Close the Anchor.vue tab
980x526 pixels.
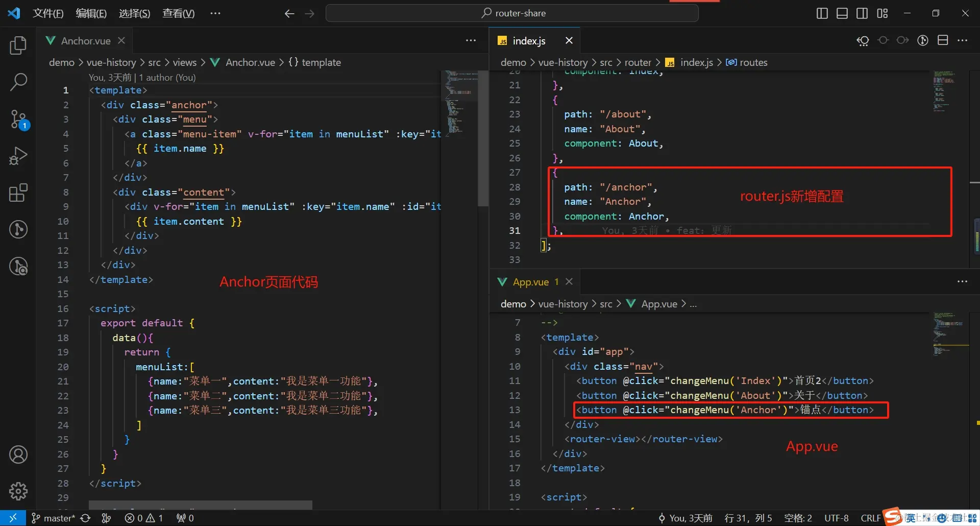point(121,40)
